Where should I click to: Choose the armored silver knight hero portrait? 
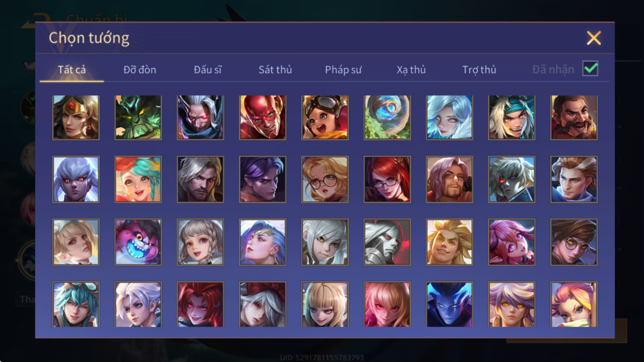click(387, 242)
